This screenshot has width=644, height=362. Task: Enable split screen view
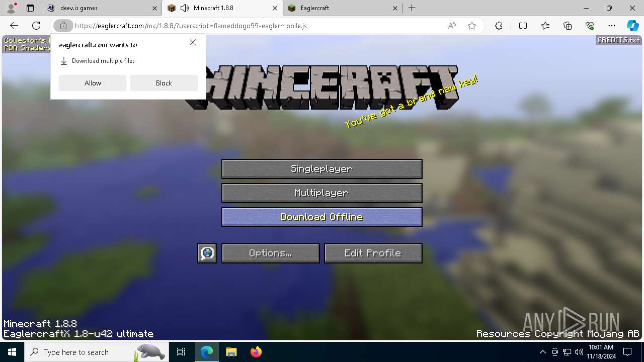(x=523, y=26)
